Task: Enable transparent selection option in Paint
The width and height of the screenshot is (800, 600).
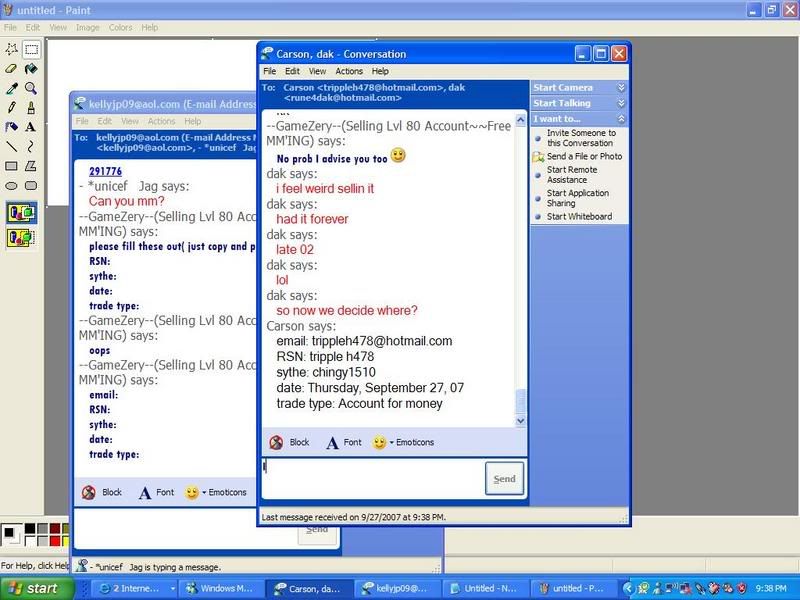Action: (x=21, y=238)
